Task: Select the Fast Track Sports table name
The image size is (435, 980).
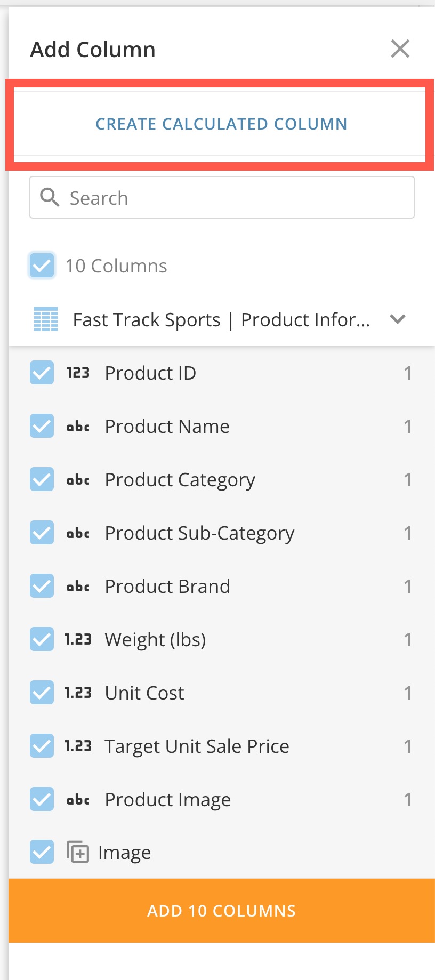Action: [x=221, y=320]
